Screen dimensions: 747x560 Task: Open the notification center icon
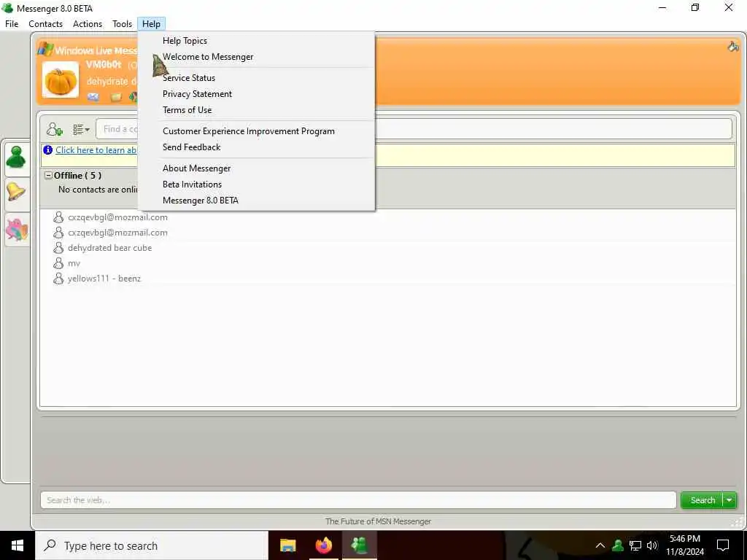coord(723,545)
